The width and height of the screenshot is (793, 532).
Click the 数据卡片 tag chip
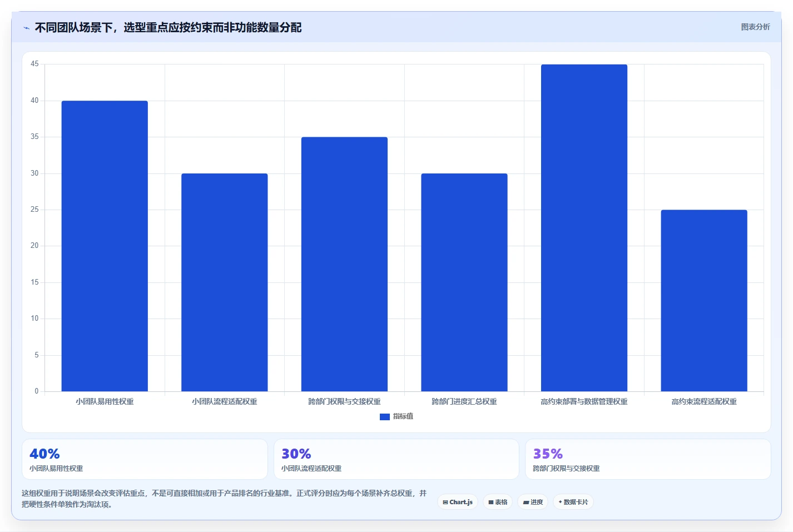coord(573,502)
